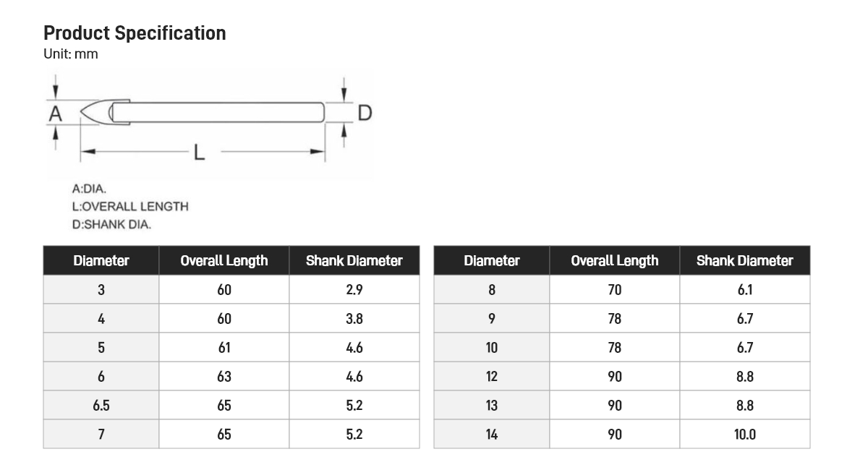The width and height of the screenshot is (868, 470).
Task: Click the "L:OVERALL LENGTH" legend text
Action: pos(130,207)
